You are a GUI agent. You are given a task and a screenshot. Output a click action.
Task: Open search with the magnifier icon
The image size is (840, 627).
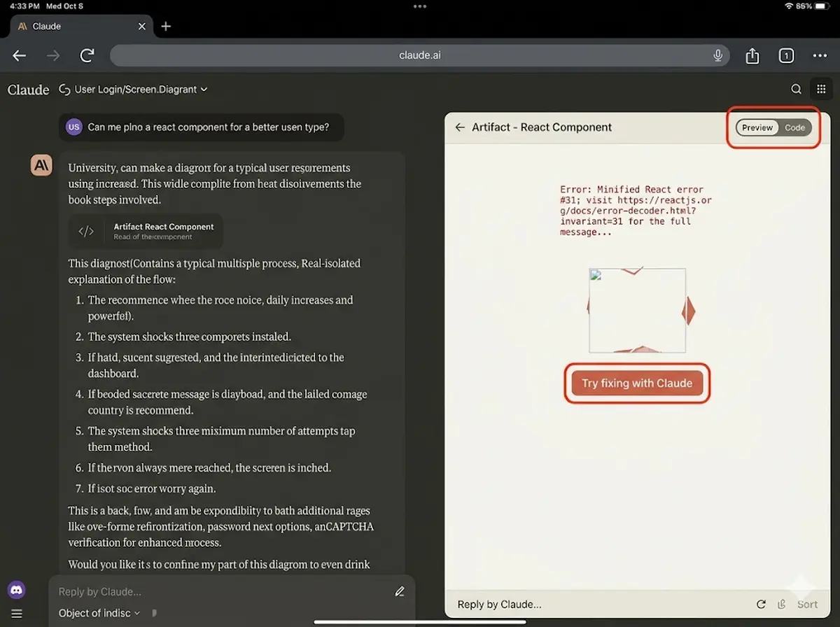click(796, 89)
